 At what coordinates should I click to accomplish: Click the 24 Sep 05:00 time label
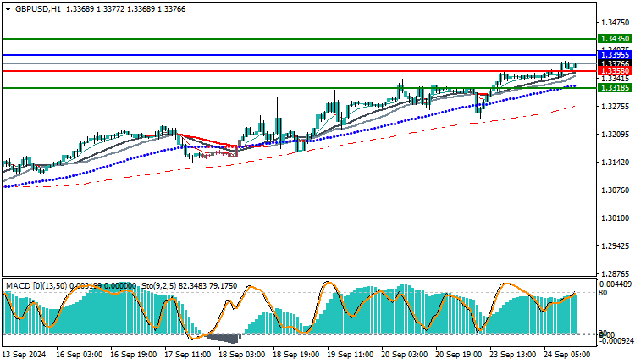click(567, 355)
